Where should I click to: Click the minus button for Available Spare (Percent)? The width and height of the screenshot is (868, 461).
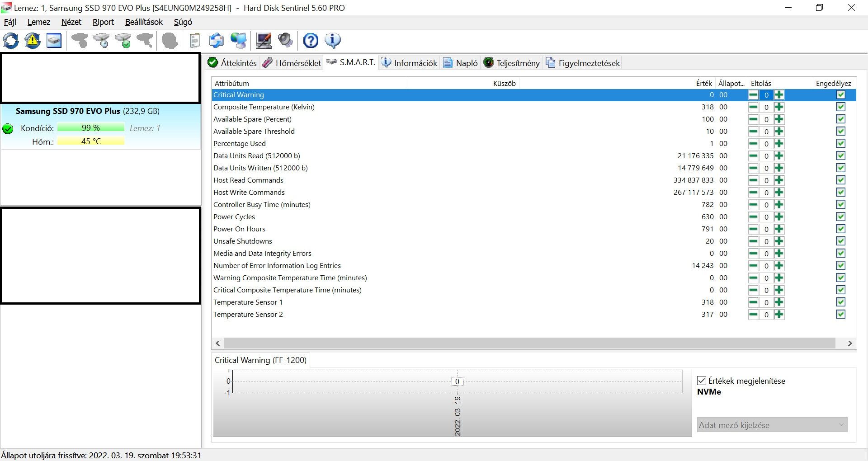pos(753,119)
